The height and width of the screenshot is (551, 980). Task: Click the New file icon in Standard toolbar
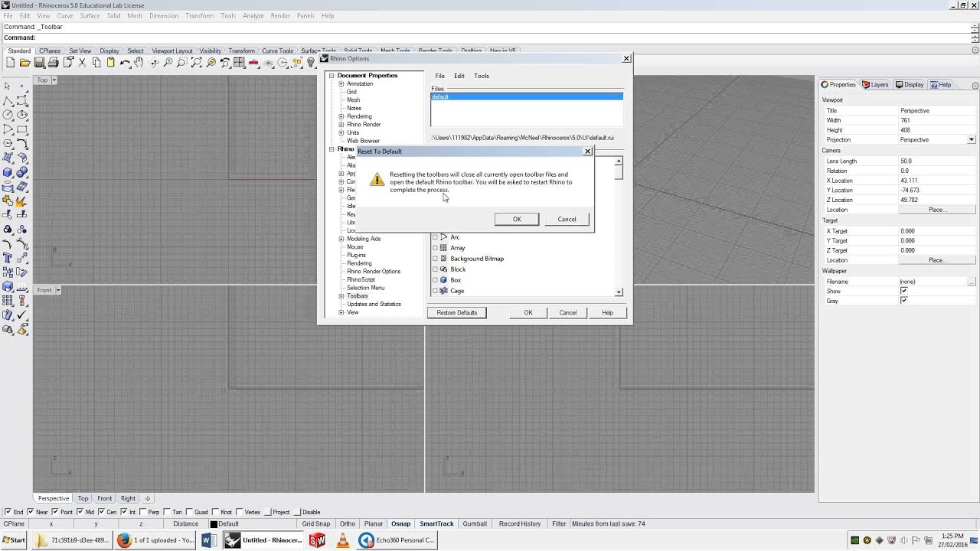point(11,63)
